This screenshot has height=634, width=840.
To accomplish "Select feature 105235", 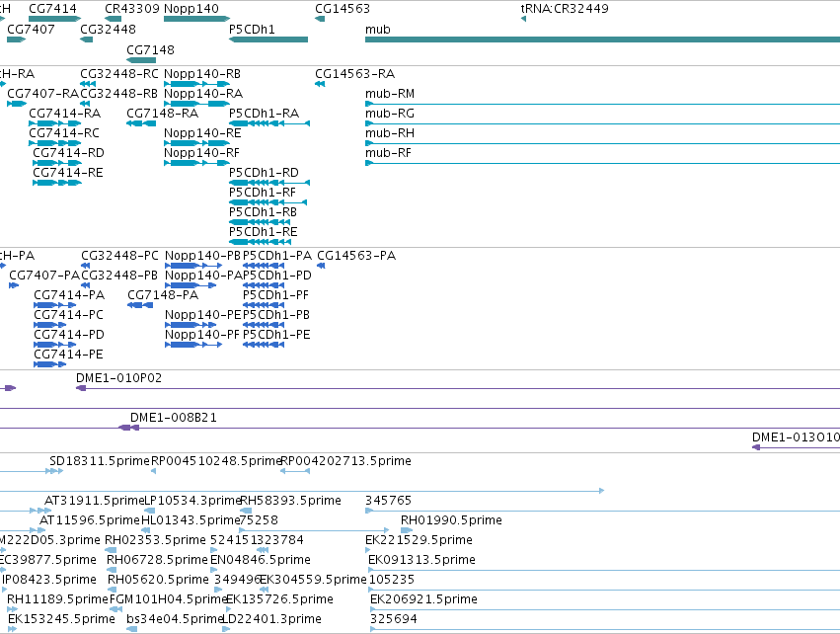I will point(604,590).
